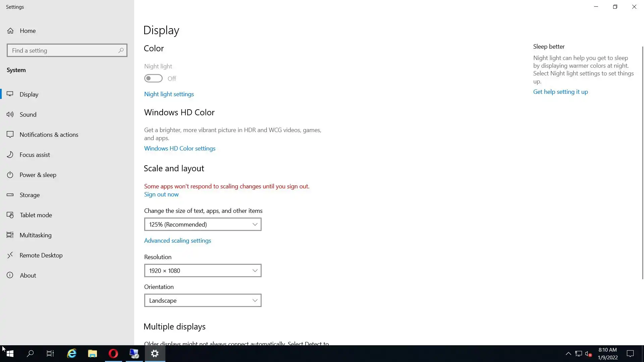This screenshot has height=362, width=644.
Task: Toggle the Night light switch
Action: pos(153,78)
